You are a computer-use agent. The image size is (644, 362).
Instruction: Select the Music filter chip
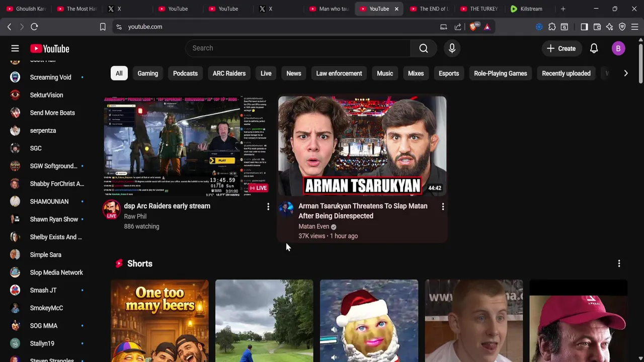[x=385, y=73]
